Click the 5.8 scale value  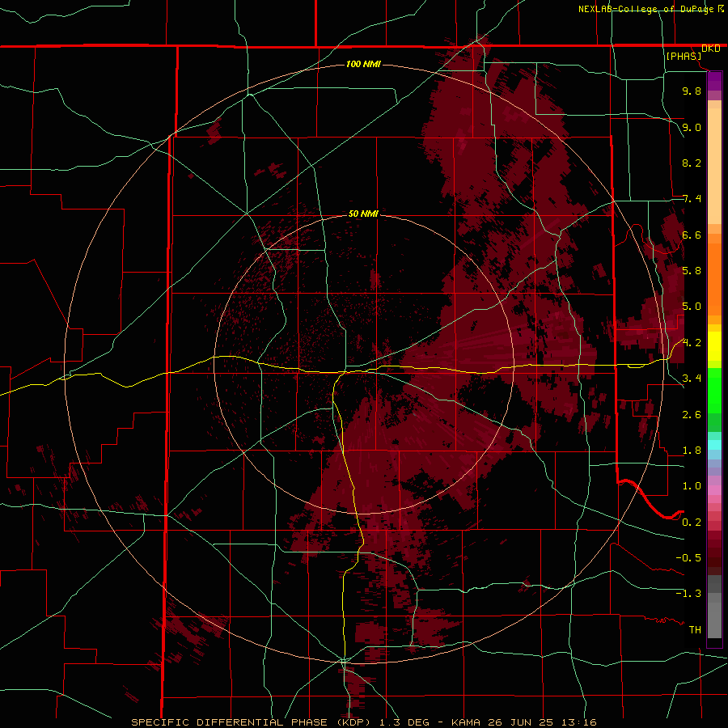coord(692,271)
